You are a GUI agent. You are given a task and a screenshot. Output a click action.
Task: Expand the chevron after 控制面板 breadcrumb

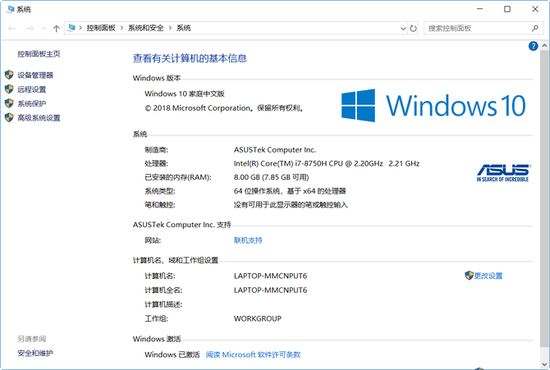[122, 28]
